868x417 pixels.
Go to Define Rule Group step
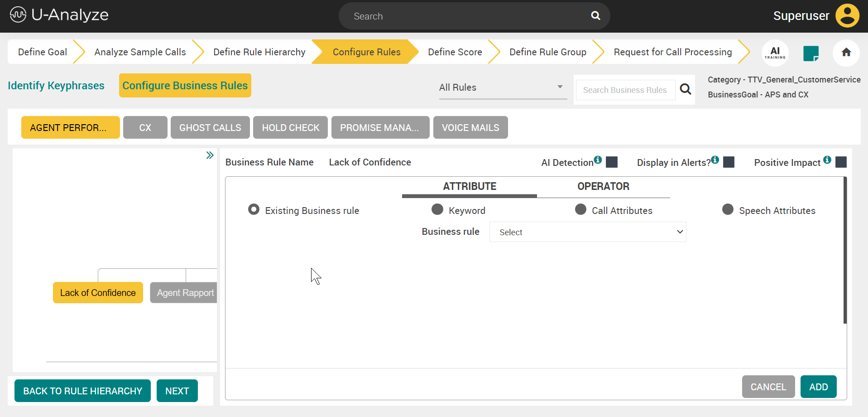(548, 52)
